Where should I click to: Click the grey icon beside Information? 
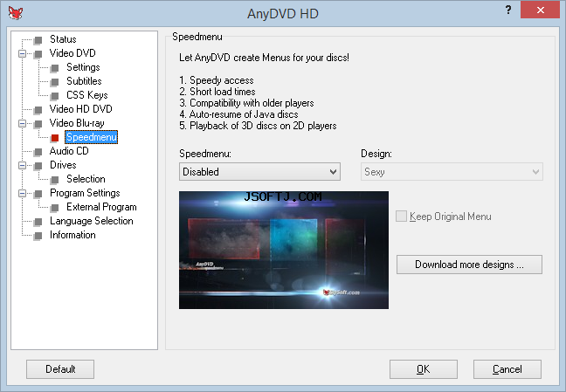point(38,236)
